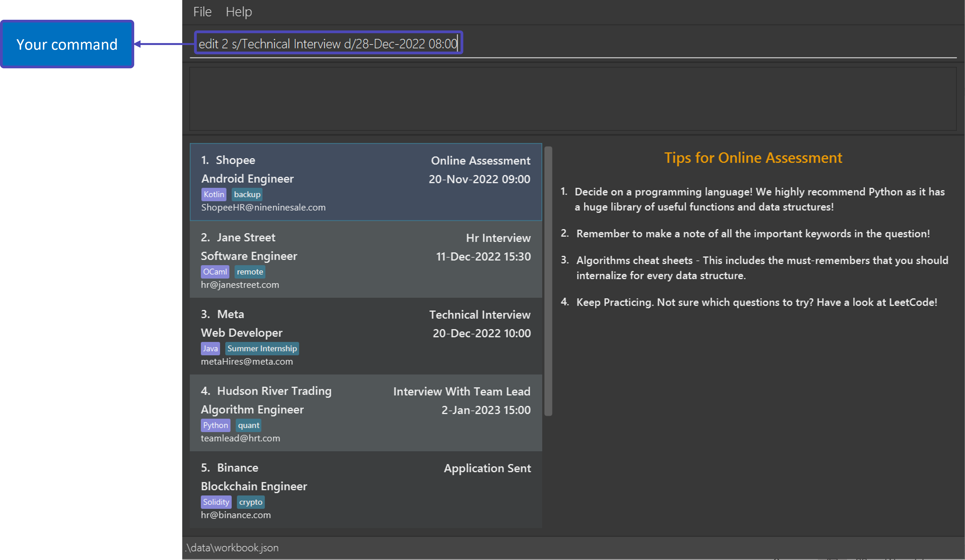Click the crypto tag
Image resolution: width=965 pixels, height=560 pixels.
point(251,502)
